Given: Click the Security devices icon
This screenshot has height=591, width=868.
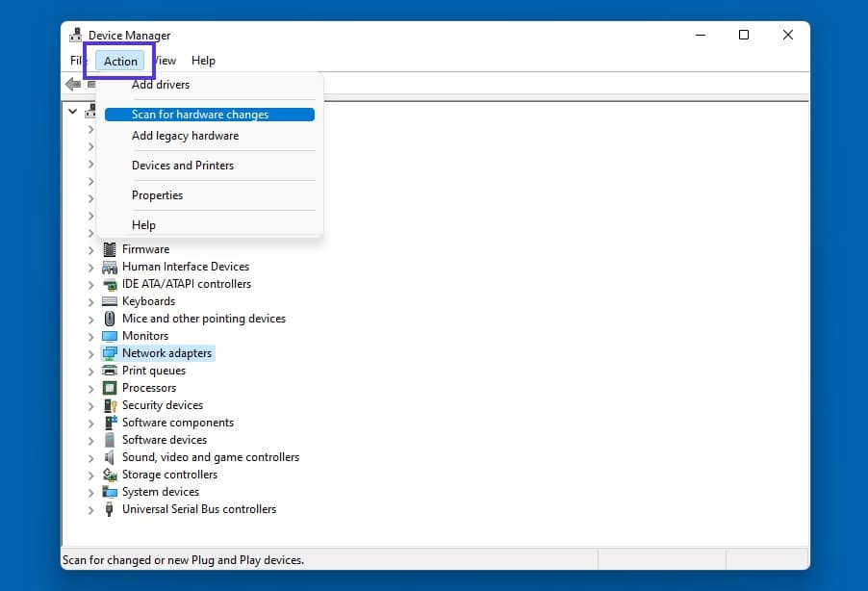Looking at the screenshot, I should pyautogui.click(x=109, y=404).
